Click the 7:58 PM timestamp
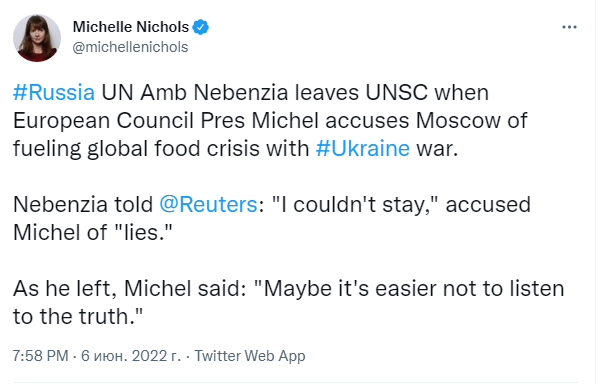The image size is (608, 384). pos(41,356)
